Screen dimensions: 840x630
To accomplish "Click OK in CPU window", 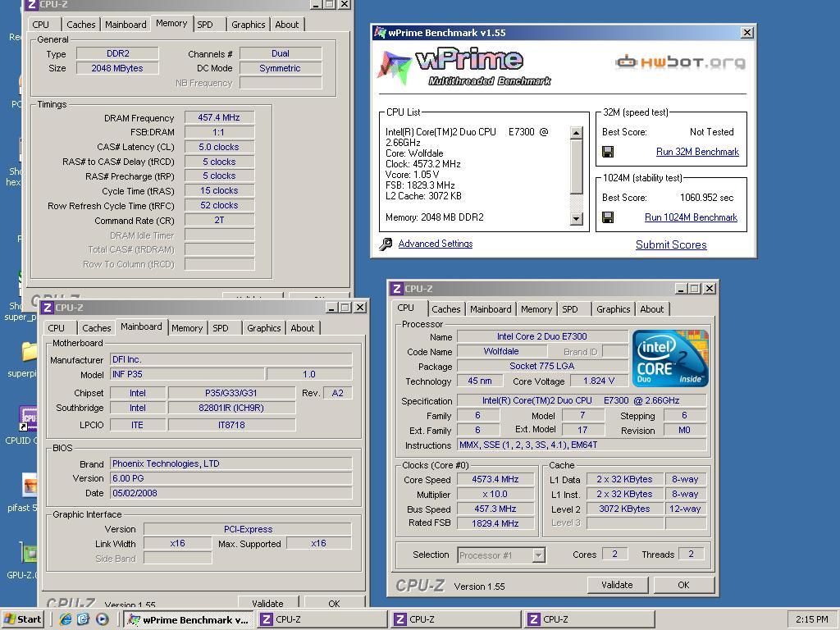I will [683, 585].
